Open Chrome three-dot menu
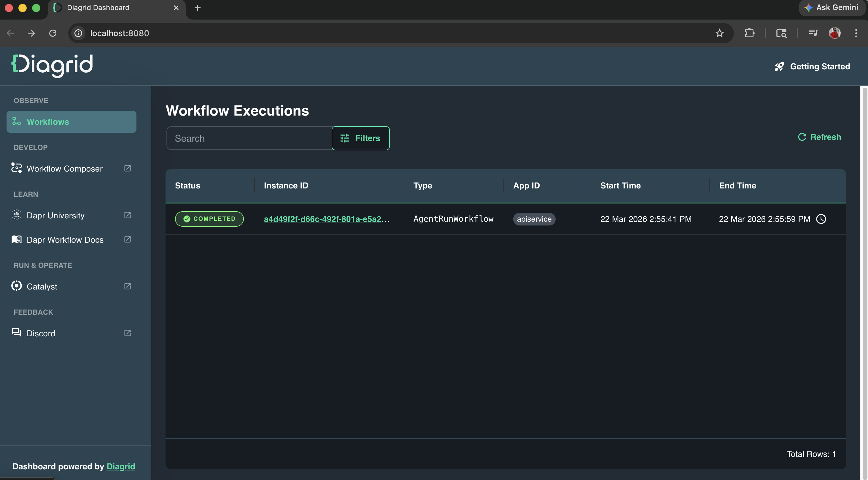 pyautogui.click(x=856, y=33)
